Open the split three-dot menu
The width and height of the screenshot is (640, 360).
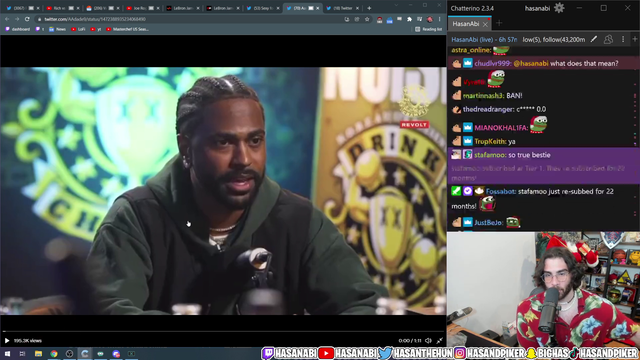623,39
